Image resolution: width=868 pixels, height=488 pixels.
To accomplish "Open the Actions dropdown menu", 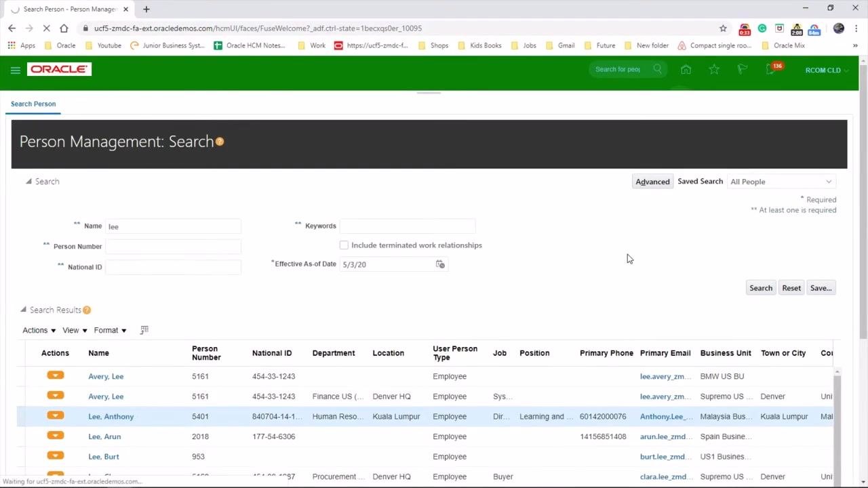I will coord(39,330).
